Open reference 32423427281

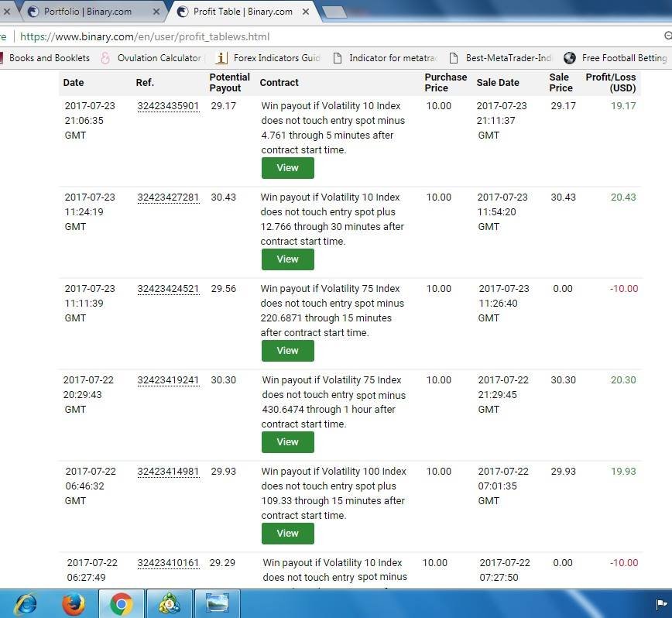click(169, 197)
